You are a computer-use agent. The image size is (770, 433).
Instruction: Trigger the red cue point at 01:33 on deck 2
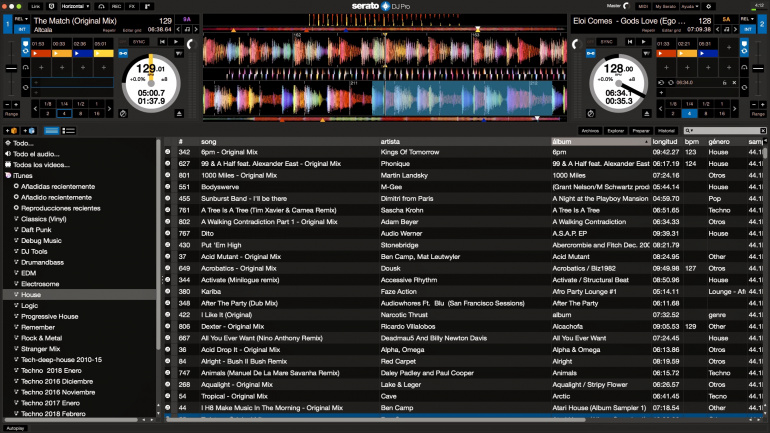tap(666, 54)
